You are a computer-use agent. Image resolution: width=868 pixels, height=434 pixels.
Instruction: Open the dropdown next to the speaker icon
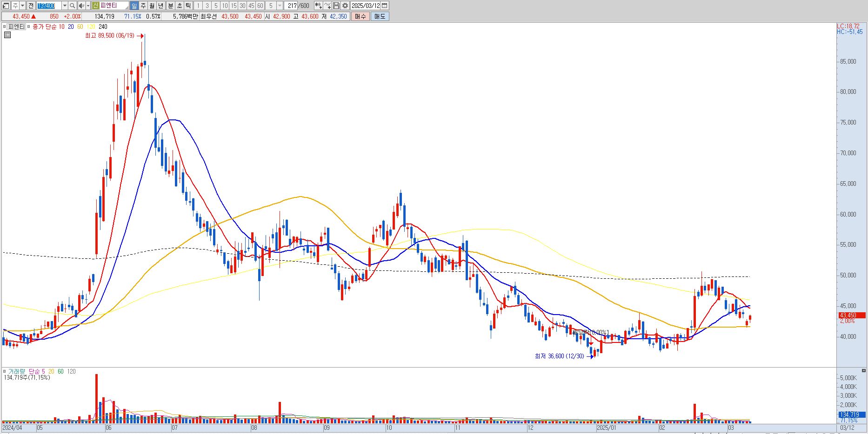pos(88,6)
